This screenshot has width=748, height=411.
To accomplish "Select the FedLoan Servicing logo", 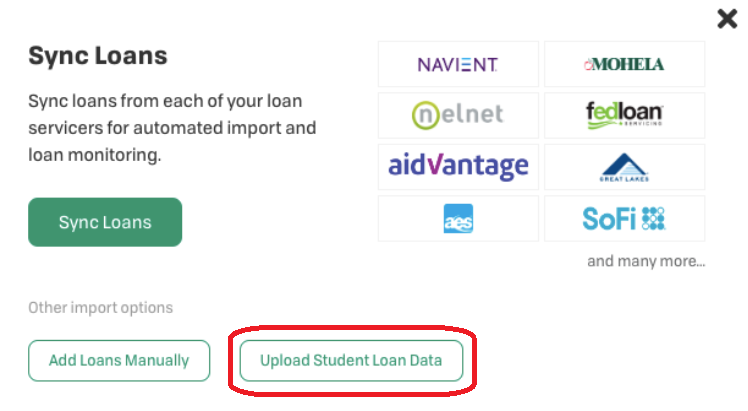I will click(x=624, y=115).
